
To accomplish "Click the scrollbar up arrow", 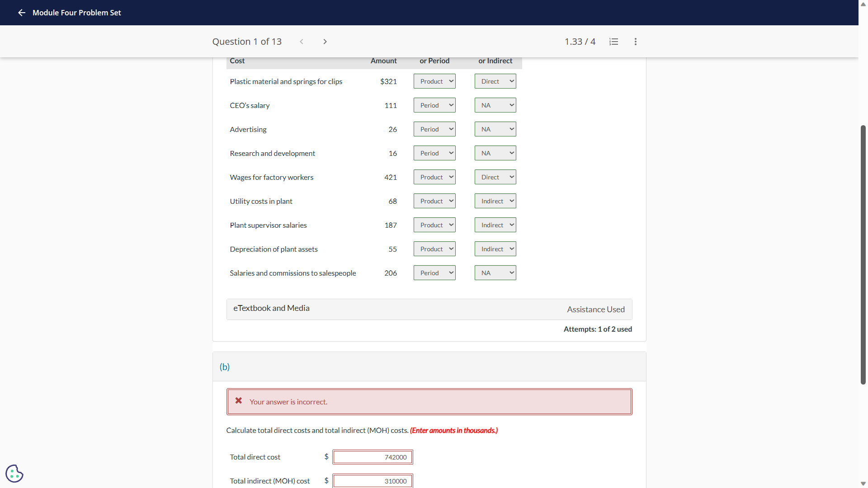I will 863,4.
